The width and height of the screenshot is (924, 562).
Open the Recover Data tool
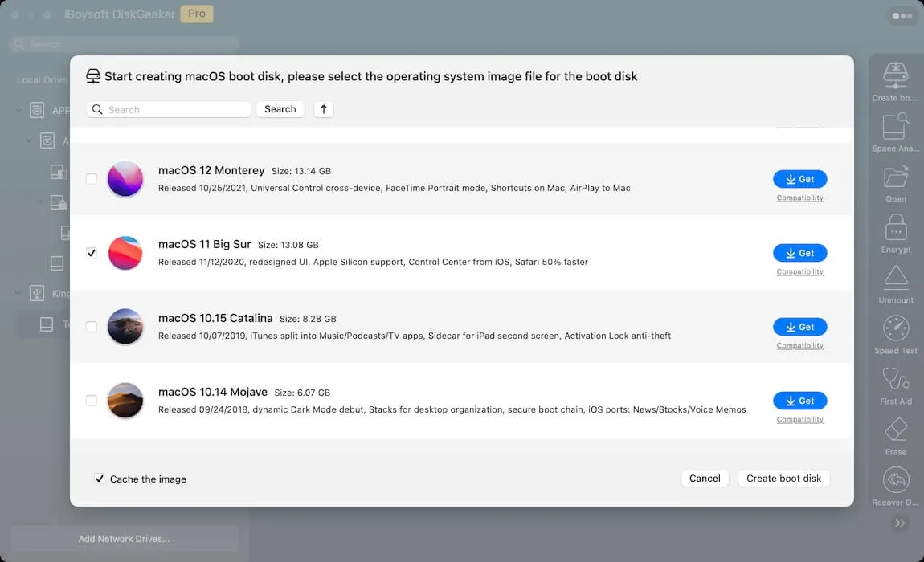pos(895,487)
